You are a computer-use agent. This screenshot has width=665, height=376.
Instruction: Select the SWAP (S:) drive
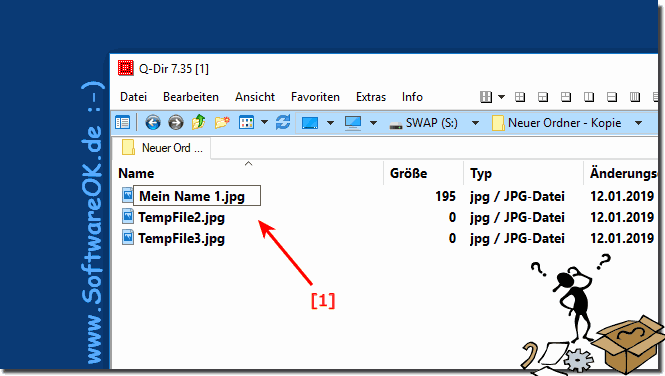[x=423, y=123]
